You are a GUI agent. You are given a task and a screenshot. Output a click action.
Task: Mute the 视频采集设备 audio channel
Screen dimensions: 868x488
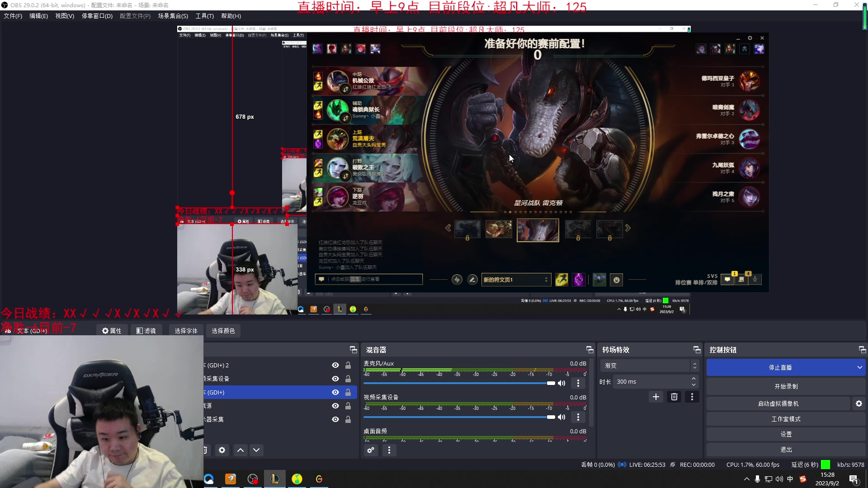point(561,417)
